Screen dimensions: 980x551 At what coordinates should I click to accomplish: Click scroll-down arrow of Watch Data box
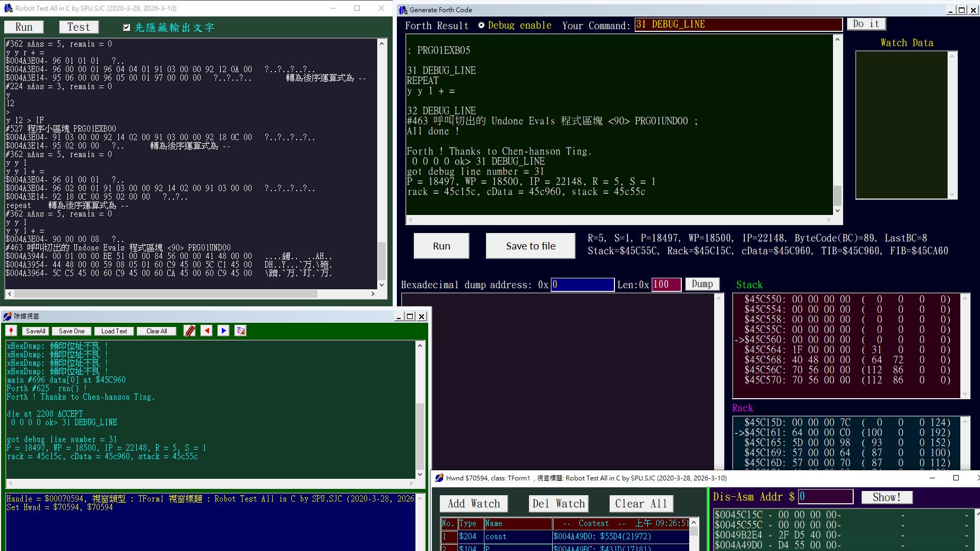pyautogui.click(x=952, y=194)
